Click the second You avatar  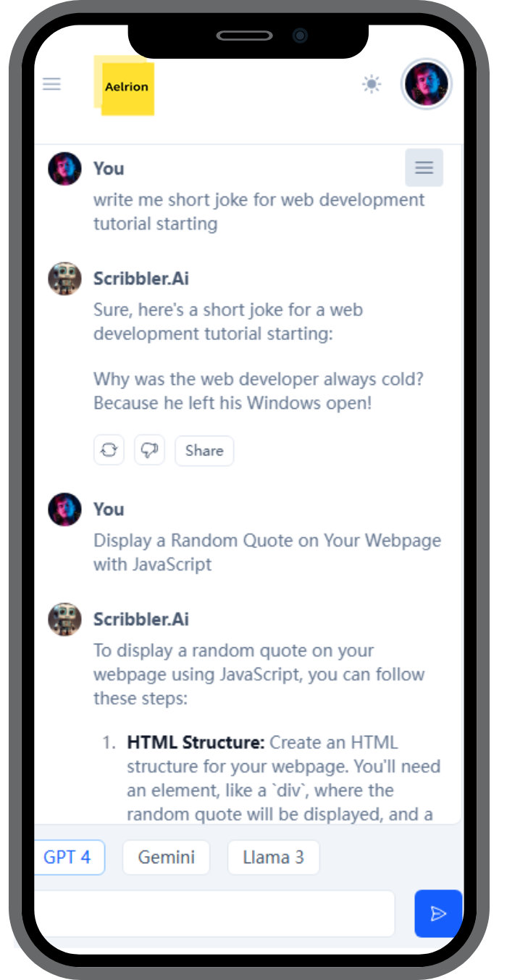(64, 510)
